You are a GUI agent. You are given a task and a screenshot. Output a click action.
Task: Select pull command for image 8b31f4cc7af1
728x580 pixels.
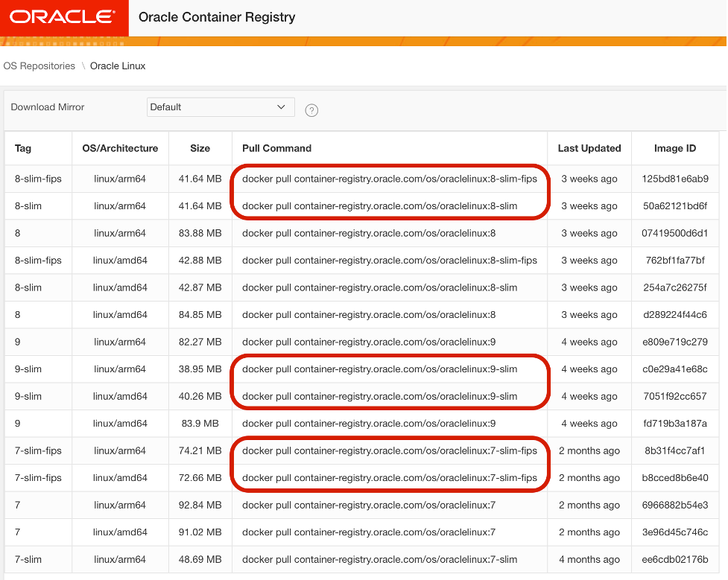390,450
